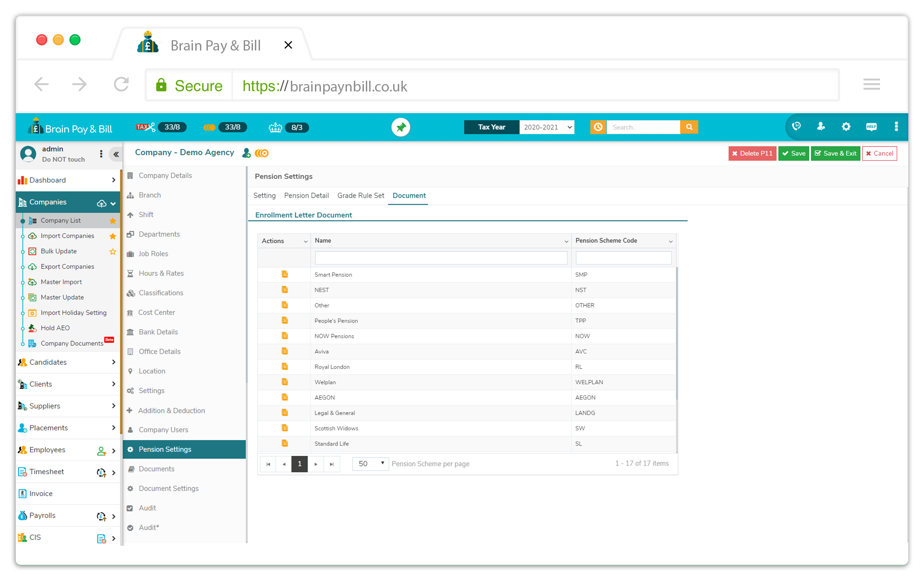
Task: Click the user profile icon in header
Action: pos(821,127)
